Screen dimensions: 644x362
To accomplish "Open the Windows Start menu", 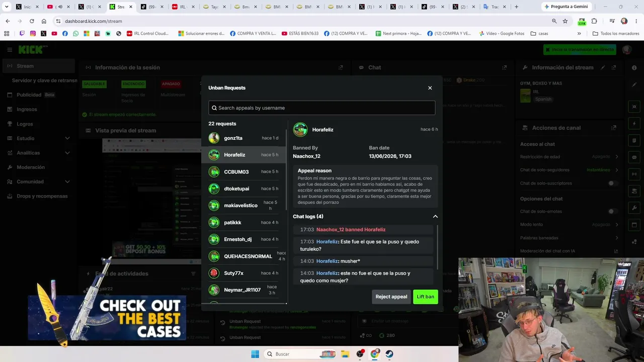I will [255, 354].
